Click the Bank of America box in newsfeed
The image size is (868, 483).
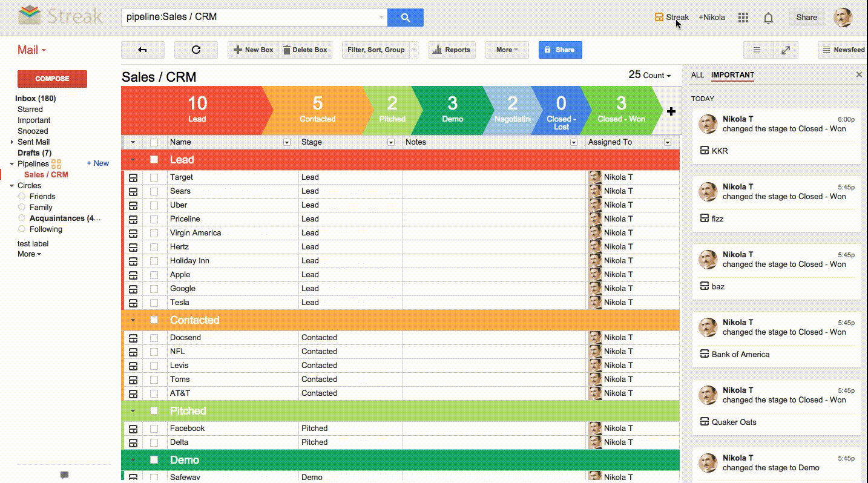(734, 354)
